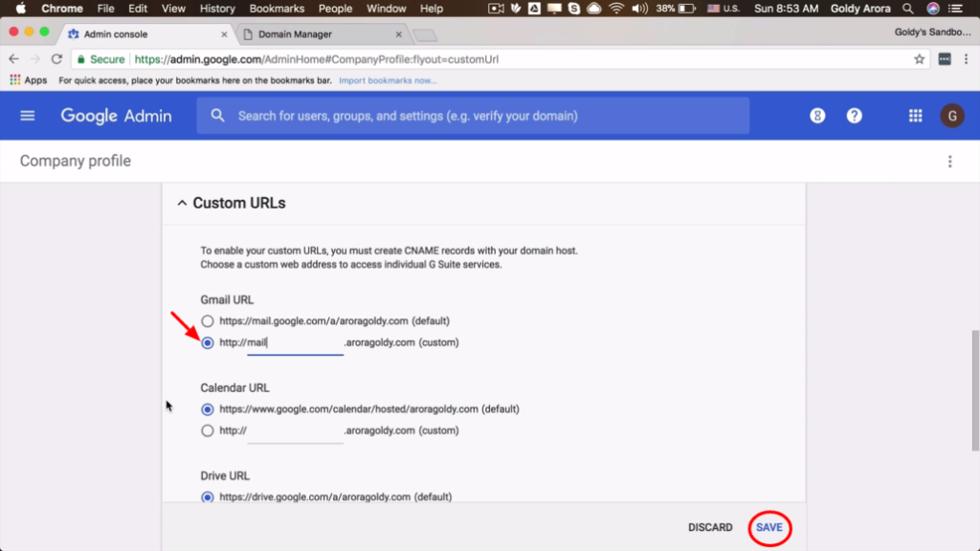Click the search magnifier in the Admin search bar
This screenshot has height=551, width=980.
click(216, 115)
